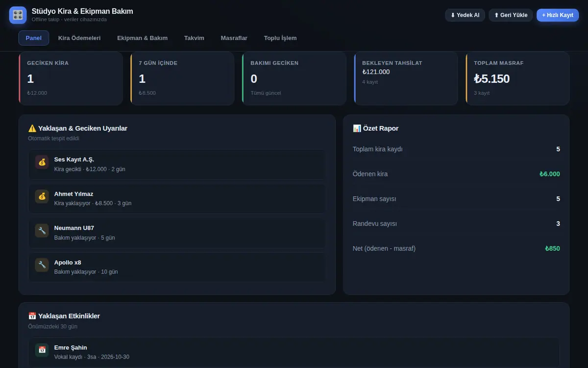
Task: Click the Özet Rapor heading
Action: click(x=376, y=128)
